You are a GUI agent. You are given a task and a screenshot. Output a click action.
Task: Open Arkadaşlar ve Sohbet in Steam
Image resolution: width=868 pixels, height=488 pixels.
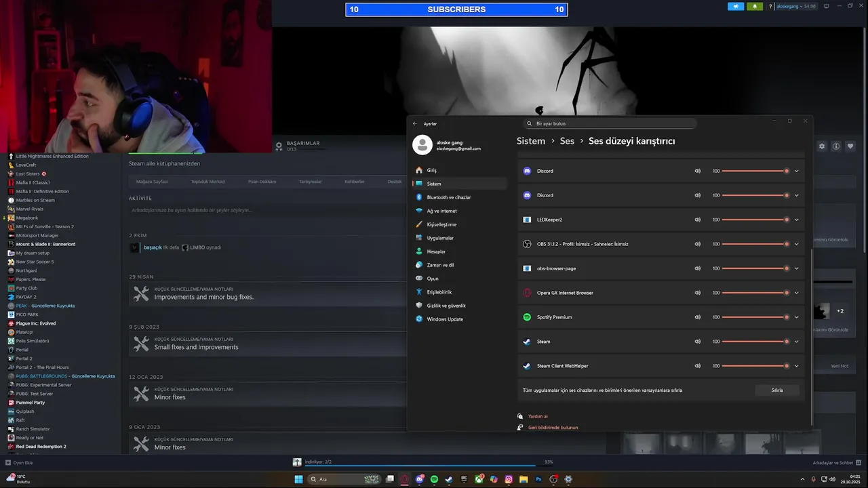pyautogui.click(x=836, y=462)
